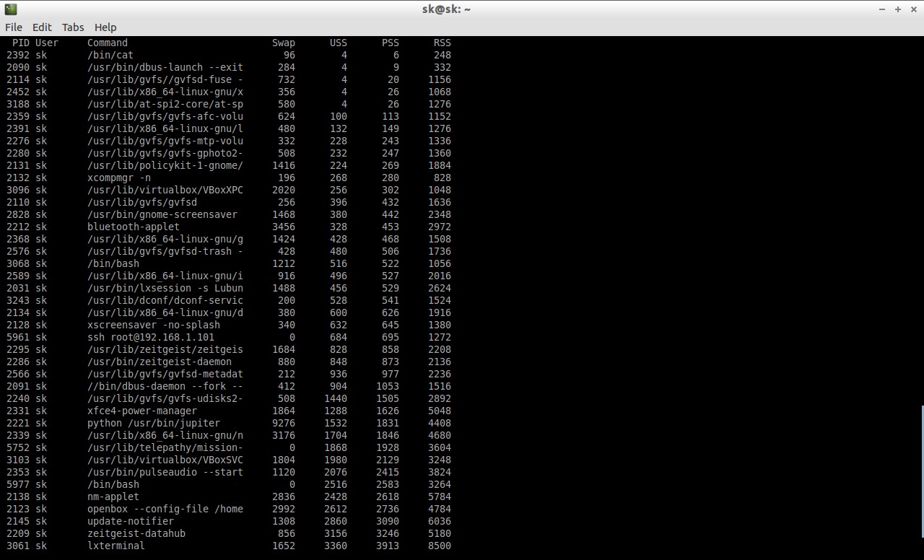The width and height of the screenshot is (924, 560).
Task: Click the Swap value 9276
Action: (x=284, y=423)
